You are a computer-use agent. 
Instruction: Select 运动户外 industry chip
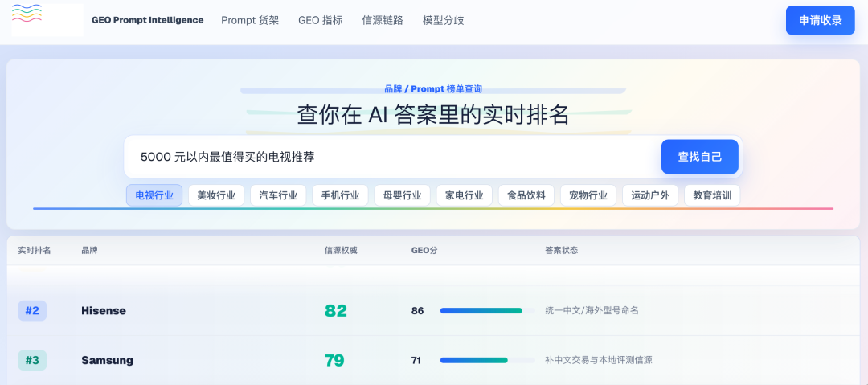(650, 195)
